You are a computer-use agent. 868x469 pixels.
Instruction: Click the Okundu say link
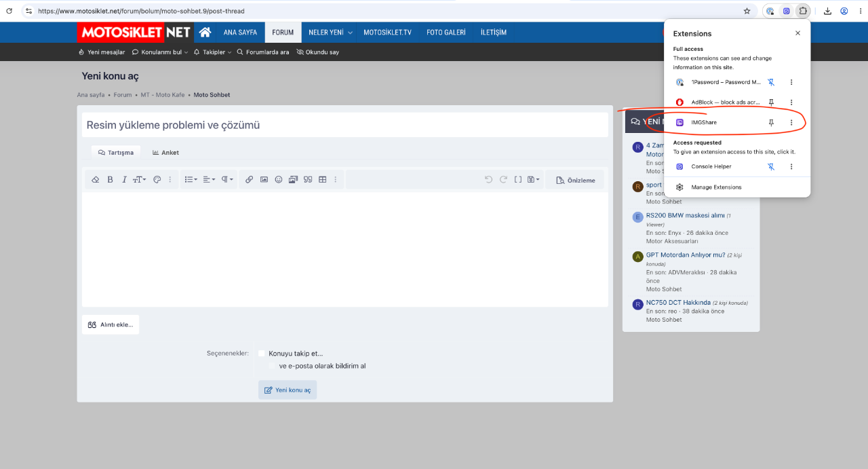(x=317, y=52)
